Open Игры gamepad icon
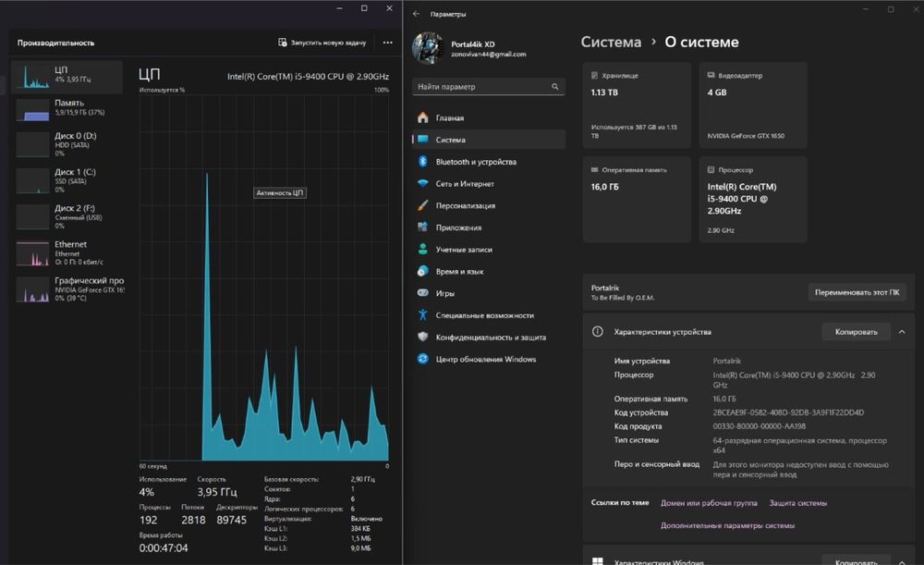924x565 pixels. pyautogui.click(x=422, y=292)
